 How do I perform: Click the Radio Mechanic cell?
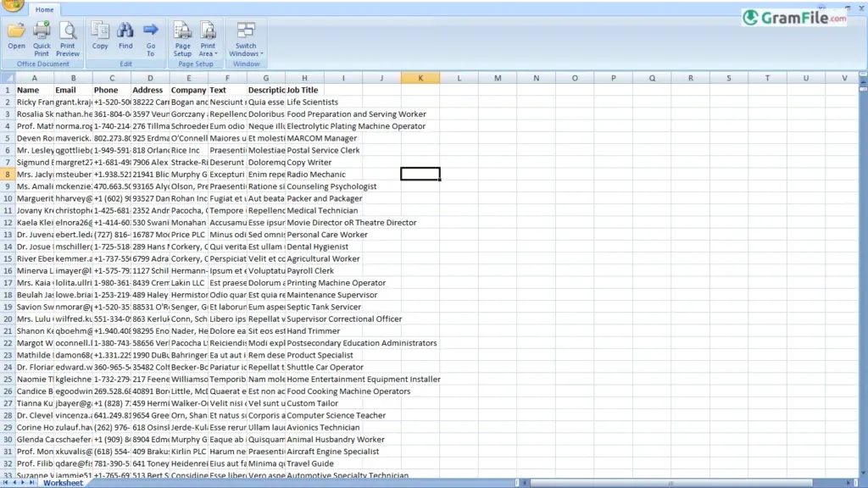click(x=316, y=175)
